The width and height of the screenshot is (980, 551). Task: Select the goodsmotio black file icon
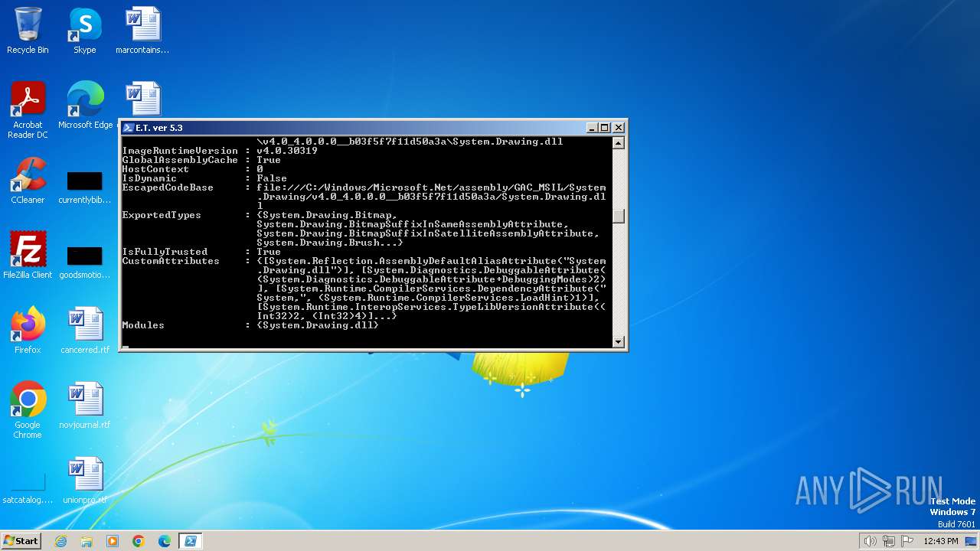85,262
